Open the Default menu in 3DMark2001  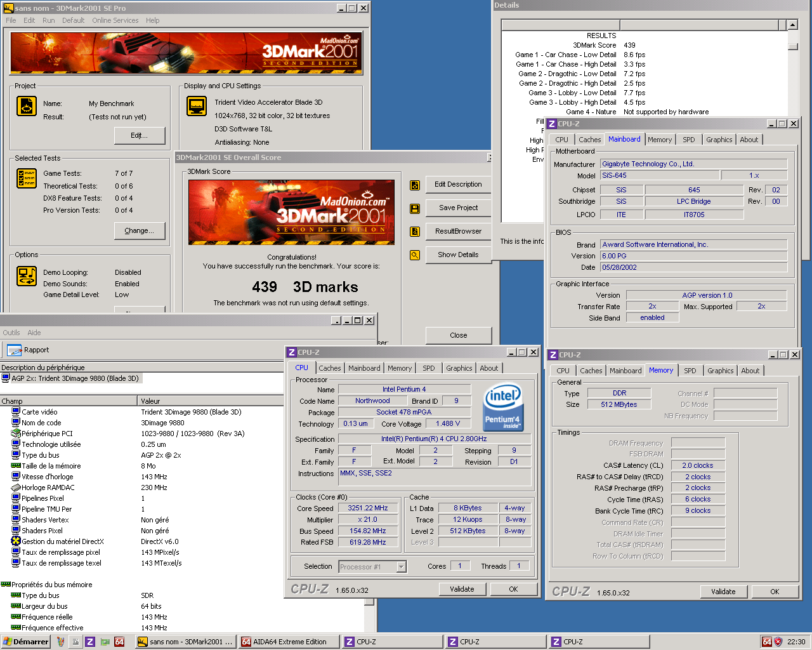(x=73, y=20)
